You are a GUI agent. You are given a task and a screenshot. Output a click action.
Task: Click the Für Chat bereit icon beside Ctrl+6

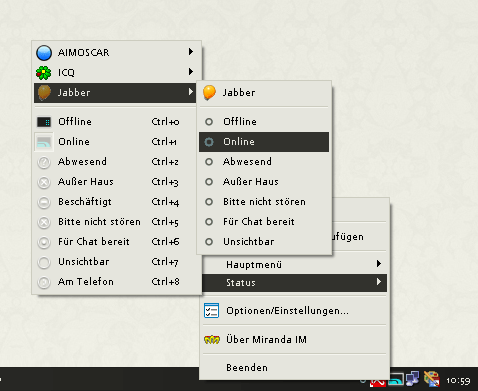point(44,242)
